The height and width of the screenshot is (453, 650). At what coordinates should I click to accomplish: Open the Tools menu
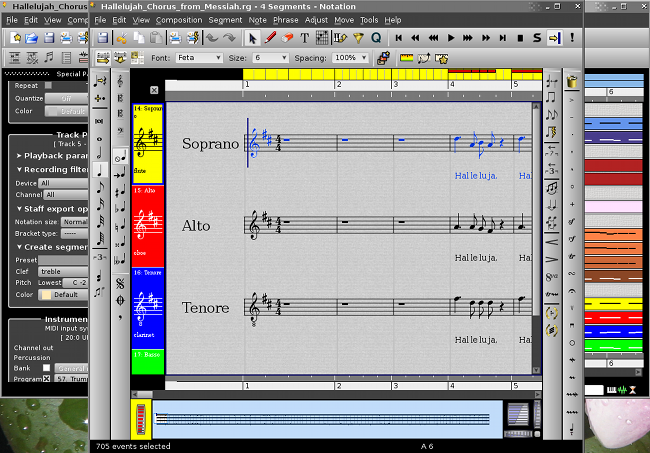tap(369, 20)
